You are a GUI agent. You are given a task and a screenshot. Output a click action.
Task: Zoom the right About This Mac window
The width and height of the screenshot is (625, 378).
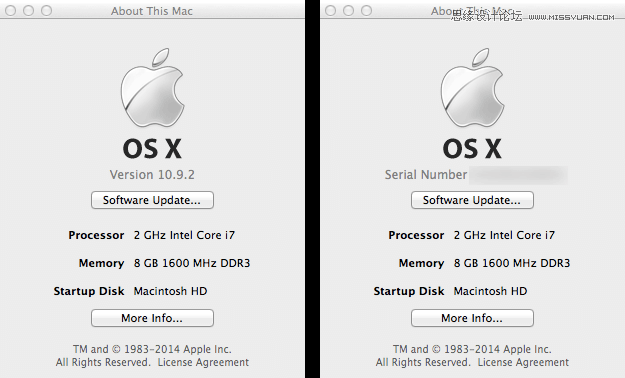point(367,10)
